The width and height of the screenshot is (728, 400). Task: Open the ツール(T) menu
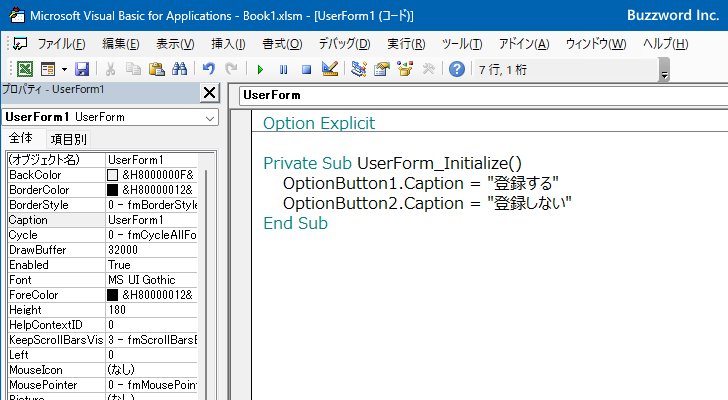462,44
